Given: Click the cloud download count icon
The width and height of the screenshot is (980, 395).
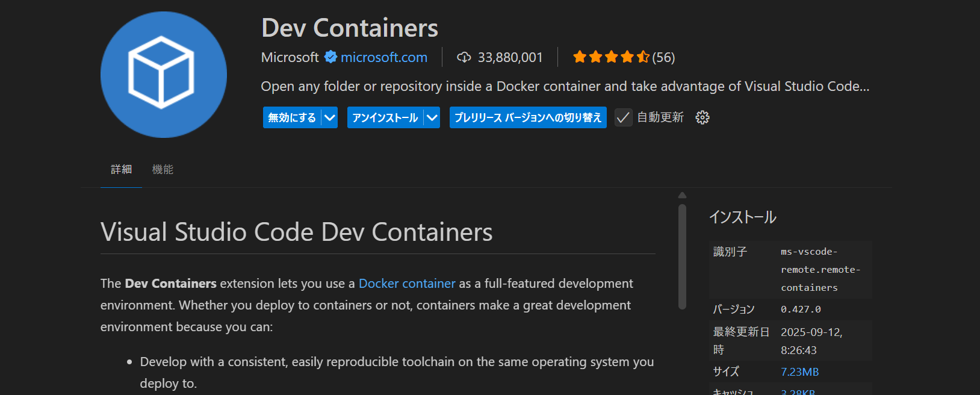Looking at the screenshot, I should pyautogui.click(x=464, y=57).
